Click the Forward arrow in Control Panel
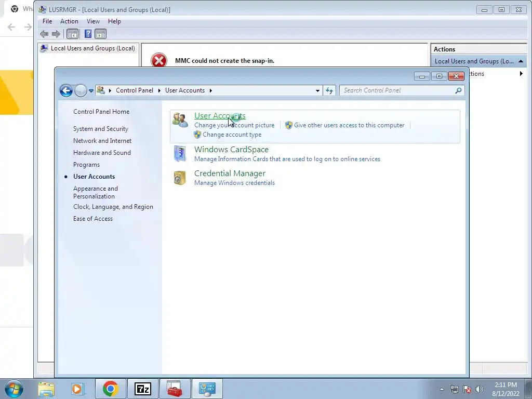The image size is (532, 399). pyautogui.click(x=81, y=90)
